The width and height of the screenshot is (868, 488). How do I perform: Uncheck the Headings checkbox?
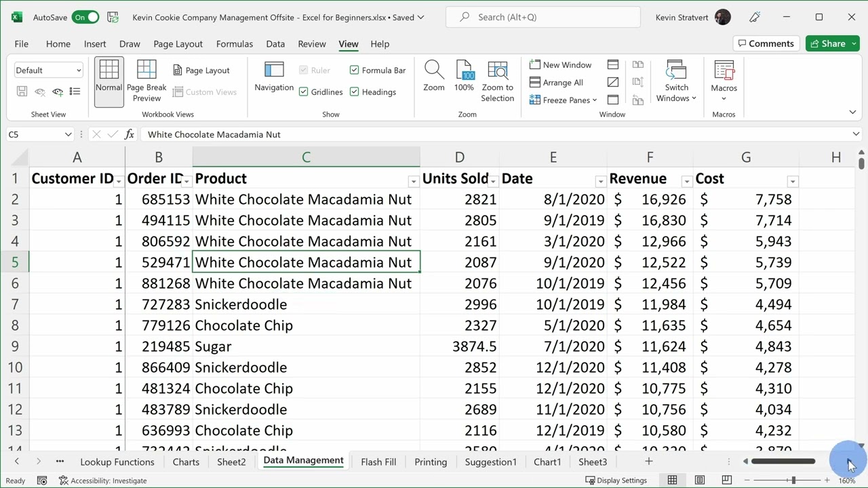(354, 91)
